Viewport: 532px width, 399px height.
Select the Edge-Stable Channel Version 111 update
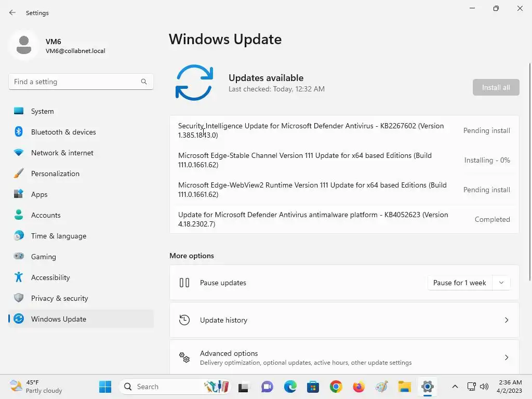(344, 160)
